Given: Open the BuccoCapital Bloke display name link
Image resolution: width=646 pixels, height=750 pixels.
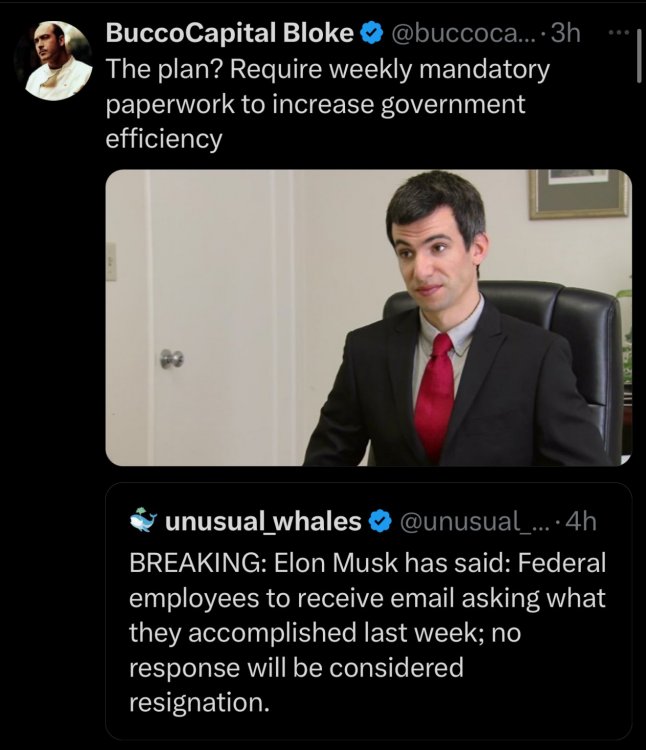Looking at the screenshot, I should click(229, 34).
